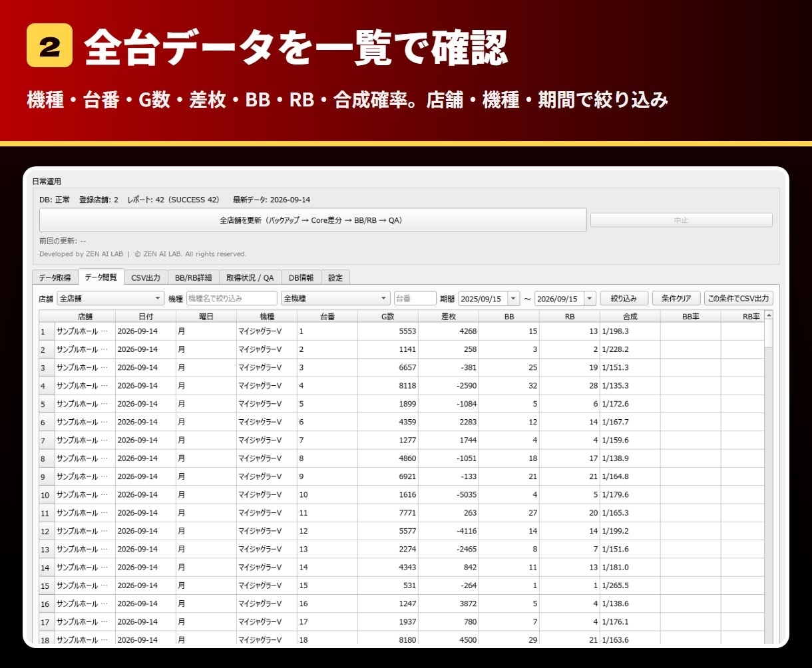Sort by the 日付 column header
The height and width of the screenshot is (668, 812).
(x=146, y=317)
